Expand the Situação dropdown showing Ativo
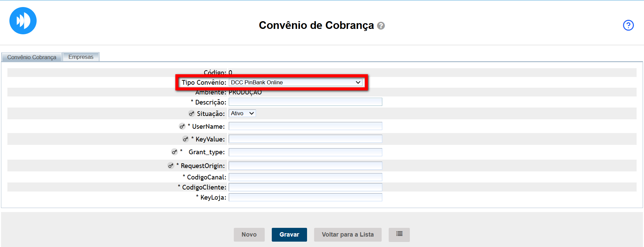This screenshot has height=247, width=644. [242, 114]
